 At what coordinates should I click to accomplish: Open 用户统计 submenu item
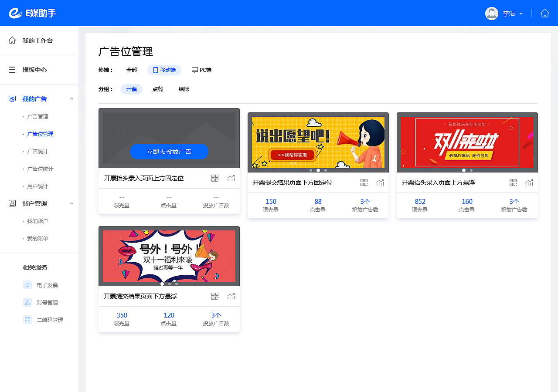pyautogui.click(x=37, y=186)
